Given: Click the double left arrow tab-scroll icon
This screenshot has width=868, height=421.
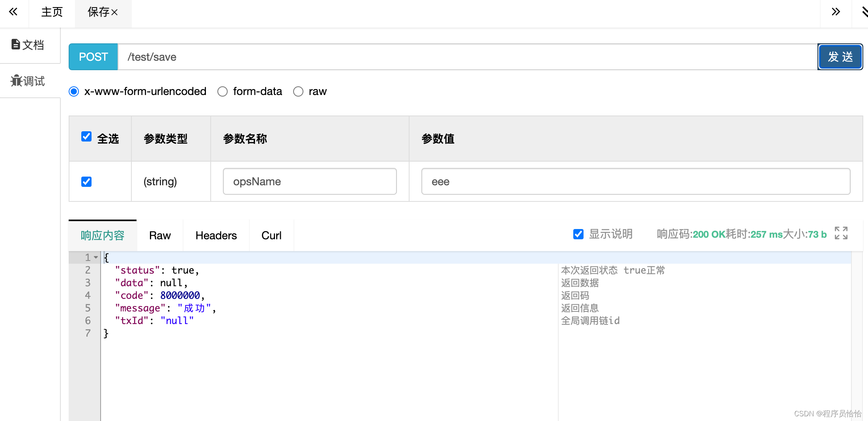Looking at the screenshot, I should tap(13, 12).
